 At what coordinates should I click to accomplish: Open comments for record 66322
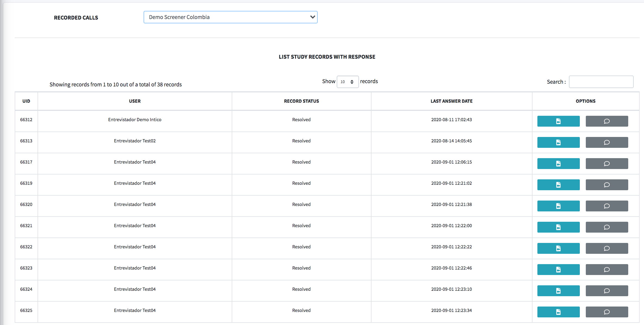[x=607, y=248]
